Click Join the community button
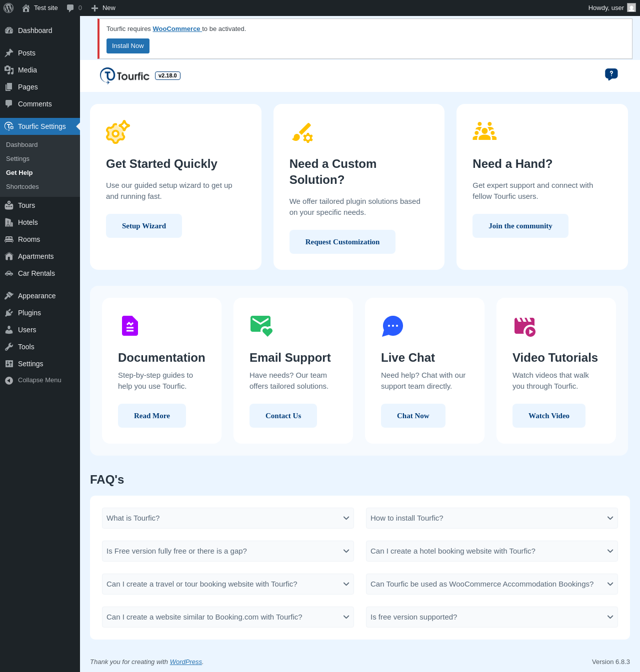Screen dimensions: 640x672 coord(520,226)
